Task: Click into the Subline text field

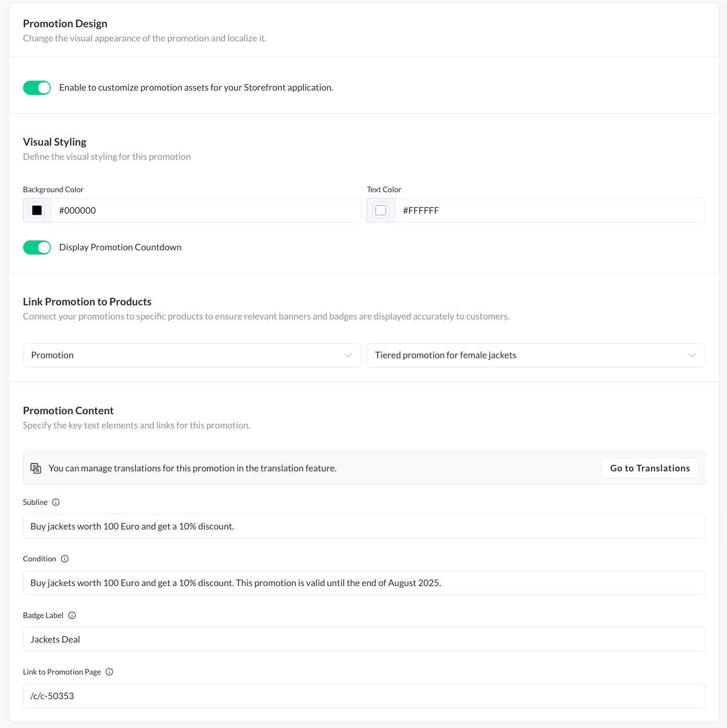Action: (x=363, y=526)
